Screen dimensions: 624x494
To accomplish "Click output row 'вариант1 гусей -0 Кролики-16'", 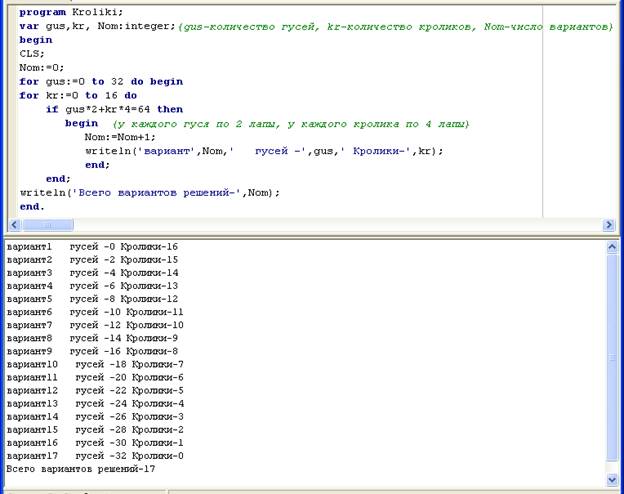I will [92, 247].
